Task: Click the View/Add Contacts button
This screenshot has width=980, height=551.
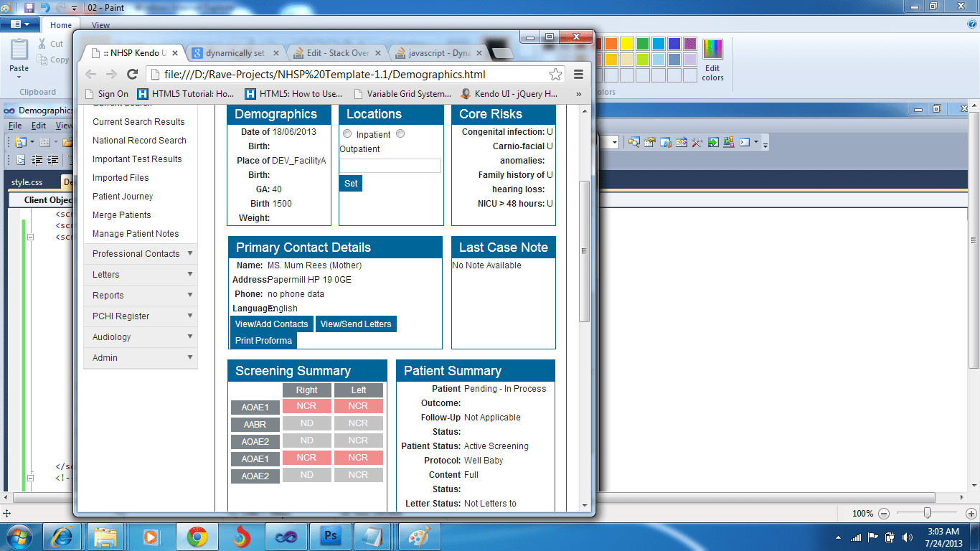Action: (272, 324)
